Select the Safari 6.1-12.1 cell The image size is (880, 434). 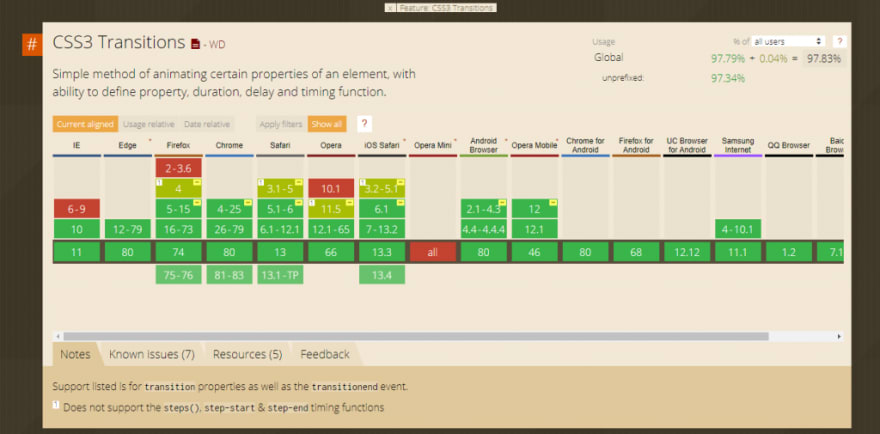pyautogui.click(x=280, y=229)
